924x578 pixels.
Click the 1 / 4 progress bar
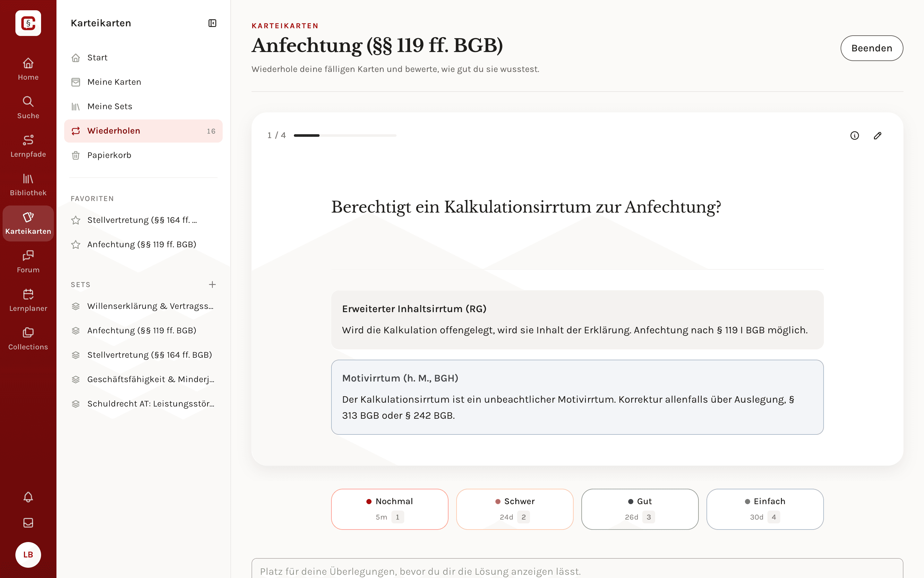[x=345, y=135]
